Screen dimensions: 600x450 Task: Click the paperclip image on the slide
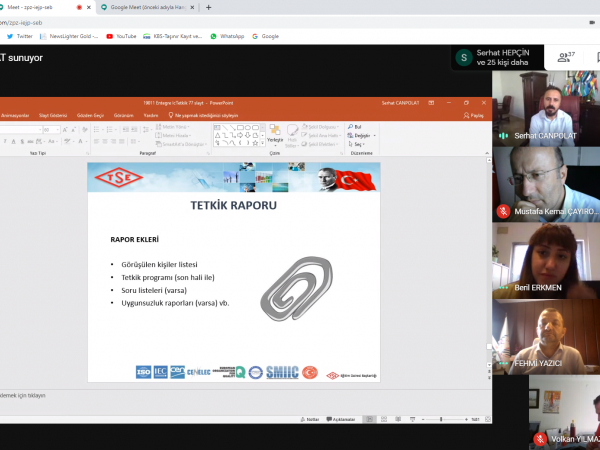pos(297,289)
